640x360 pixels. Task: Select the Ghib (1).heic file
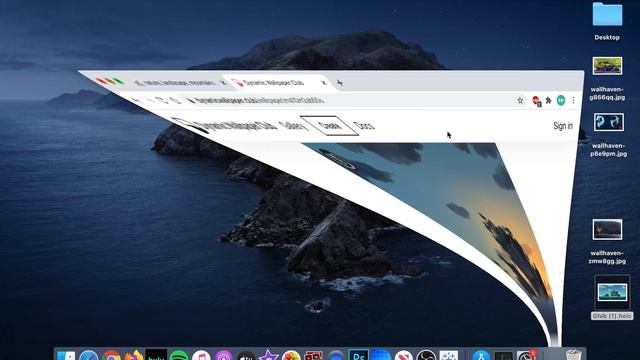pos(612,292)
